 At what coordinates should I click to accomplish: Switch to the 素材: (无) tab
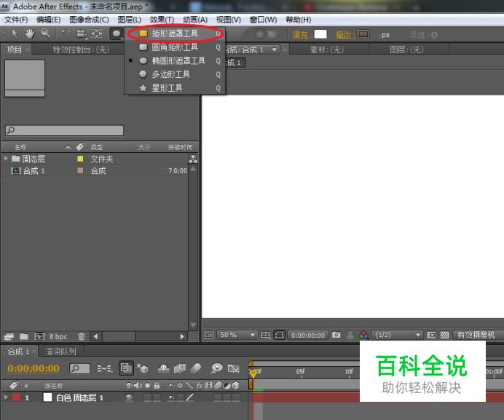(327, 49)
